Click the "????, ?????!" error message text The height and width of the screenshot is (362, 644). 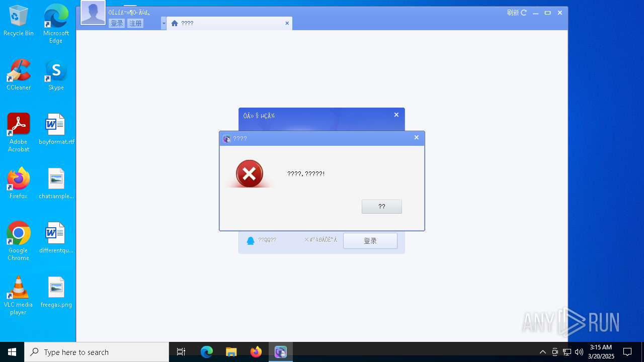pos(306,174)
